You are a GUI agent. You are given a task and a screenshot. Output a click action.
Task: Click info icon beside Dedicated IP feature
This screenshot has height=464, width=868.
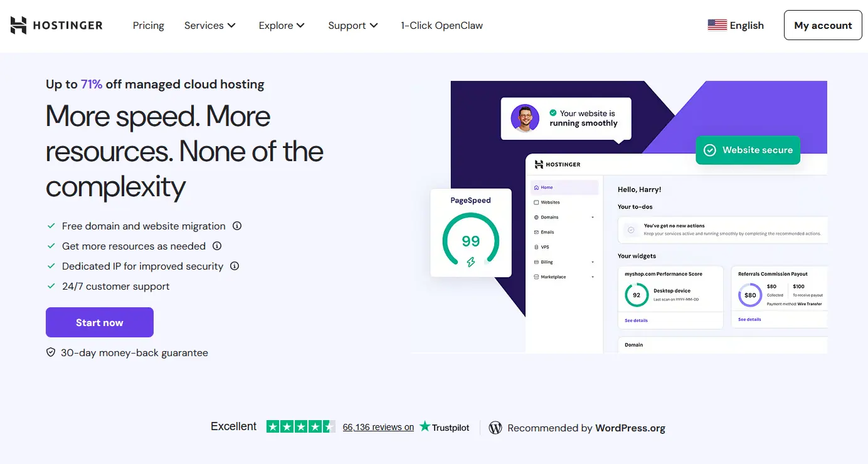click(235, 266)
